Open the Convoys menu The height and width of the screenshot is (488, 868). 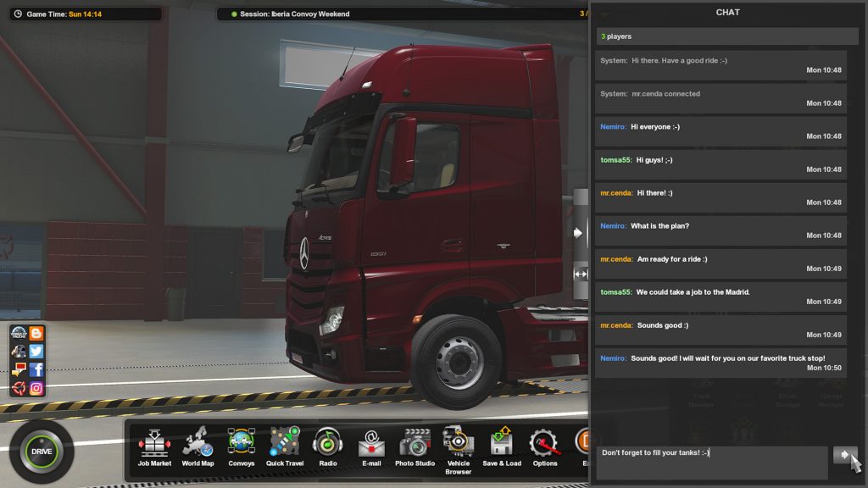coord(242,447)
